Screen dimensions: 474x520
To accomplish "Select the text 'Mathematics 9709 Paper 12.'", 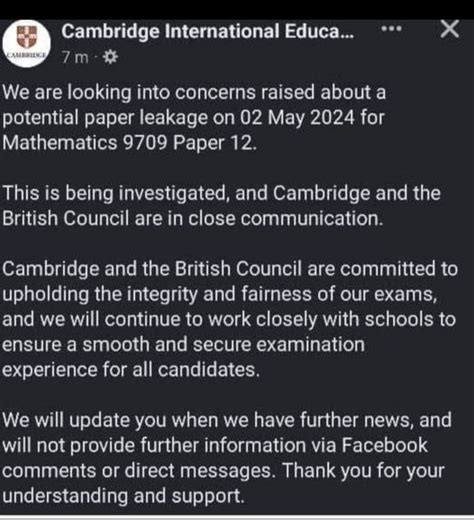I will (130, 143).
